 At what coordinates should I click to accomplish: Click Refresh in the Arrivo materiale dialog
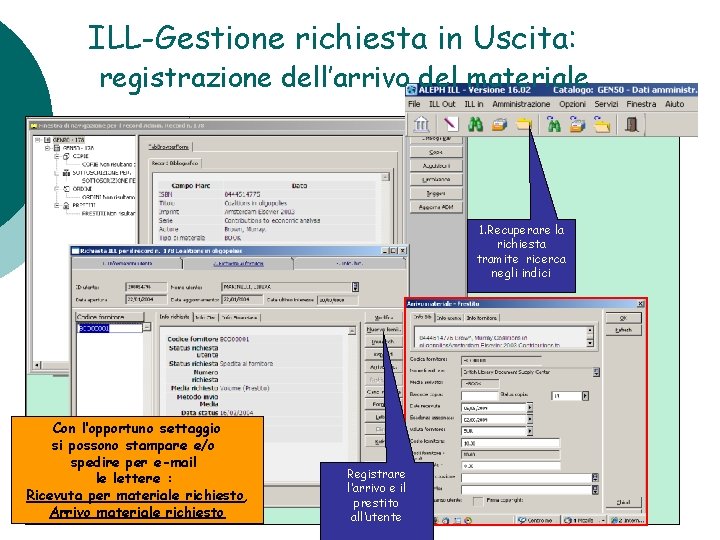click(x=623, y=330)
